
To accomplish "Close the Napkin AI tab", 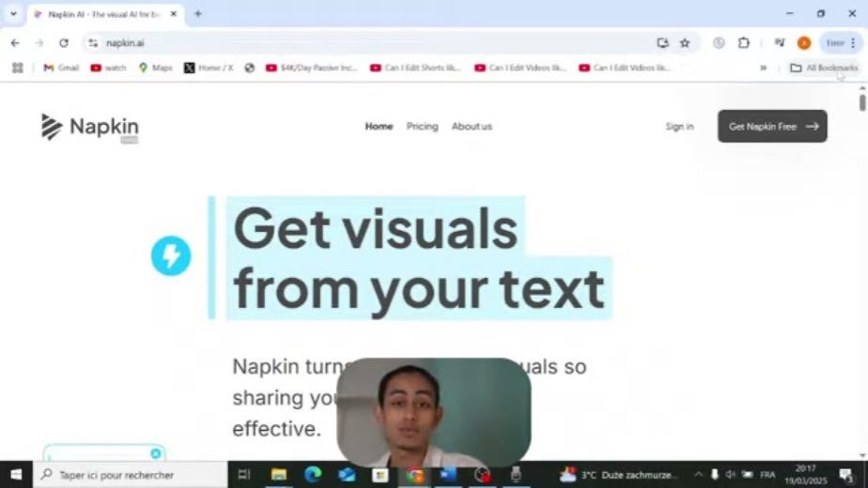I will pyautogui.click(x=173, y=14).
